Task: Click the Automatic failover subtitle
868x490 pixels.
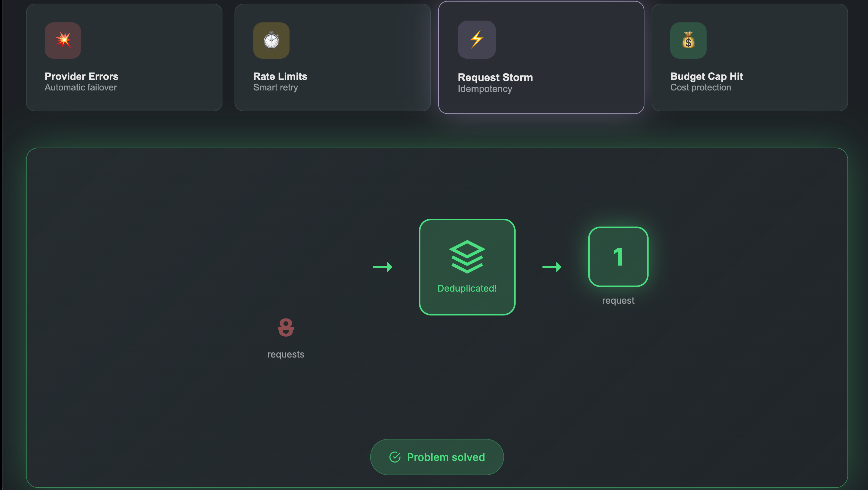Action: tap(80, 87)
